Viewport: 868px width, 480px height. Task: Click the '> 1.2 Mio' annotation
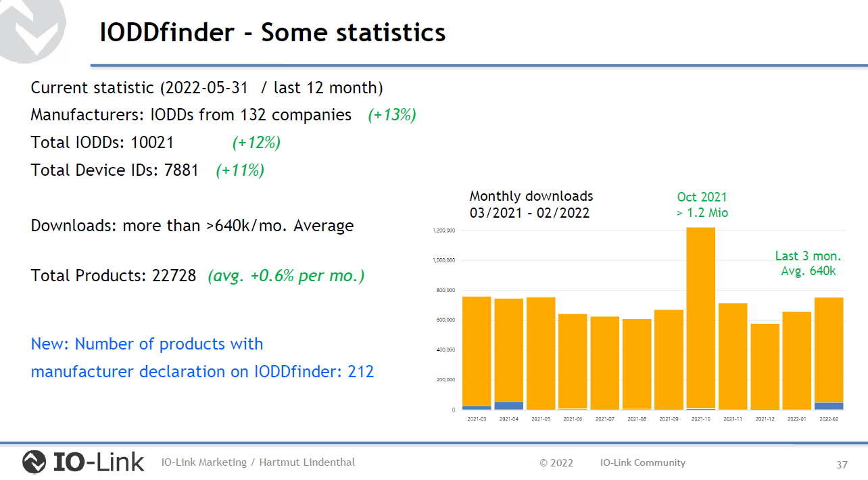[702, 213]
